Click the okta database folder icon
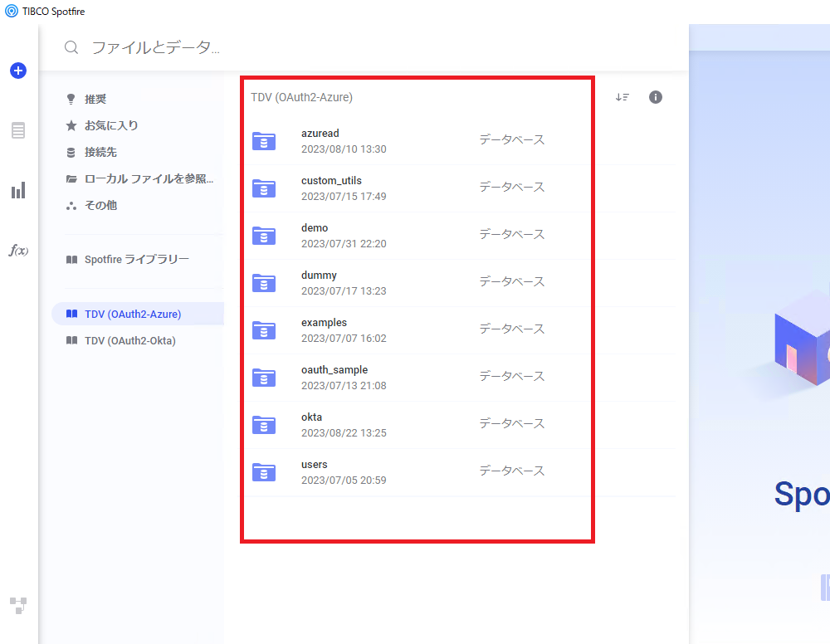830x644 pixels. click(264, 425)
